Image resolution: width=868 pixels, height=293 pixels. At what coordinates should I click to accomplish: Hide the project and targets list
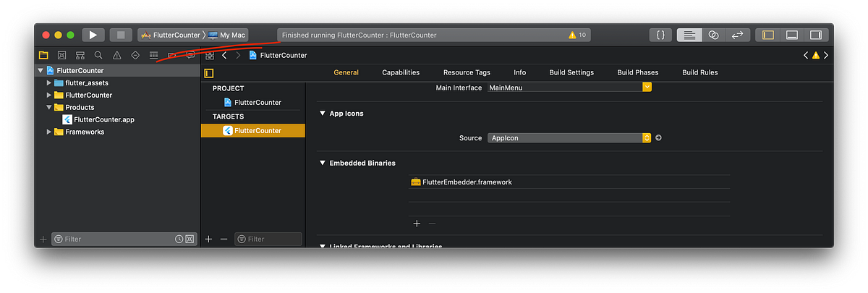click(209, 73)
